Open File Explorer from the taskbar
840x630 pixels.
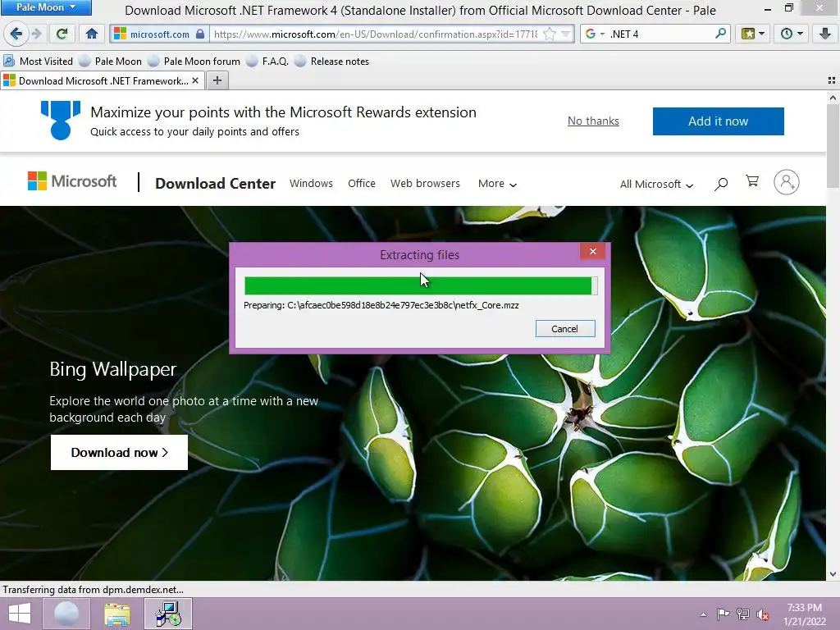(116, 614)
